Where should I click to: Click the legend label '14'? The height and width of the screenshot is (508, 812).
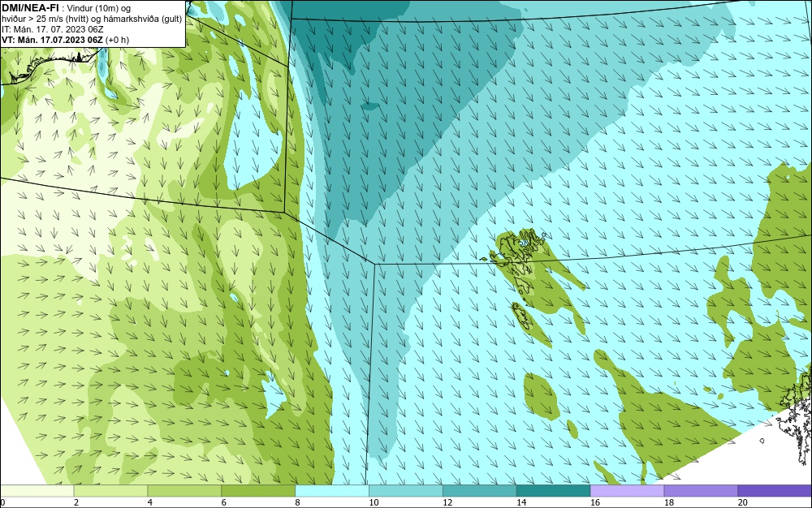521,502
